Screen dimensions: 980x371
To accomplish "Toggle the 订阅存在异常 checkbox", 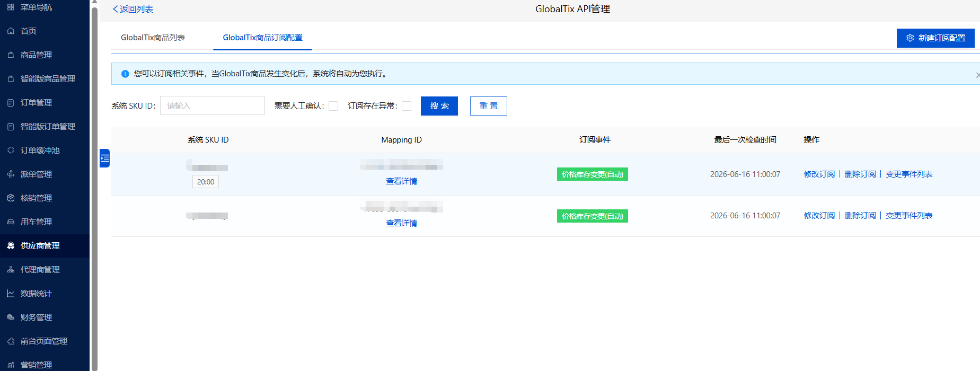I will pos(407,106).
